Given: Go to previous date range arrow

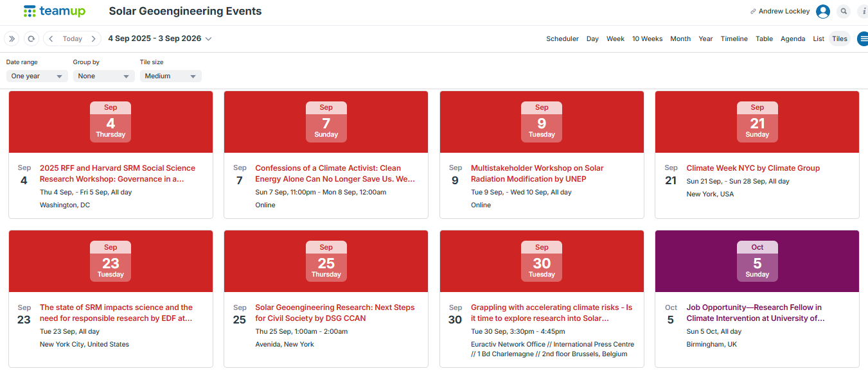Looking at the screenshot, I should tap(51, 39).
